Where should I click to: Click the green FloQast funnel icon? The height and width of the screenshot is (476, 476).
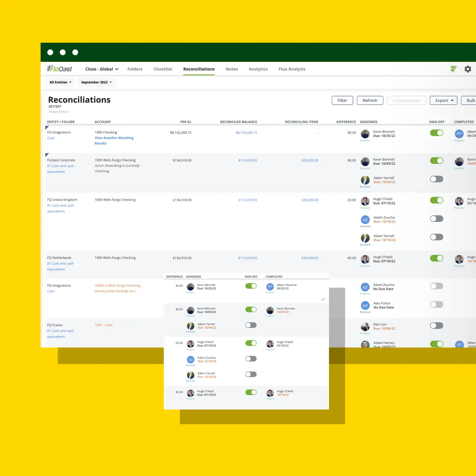click(x=453, y=69)
